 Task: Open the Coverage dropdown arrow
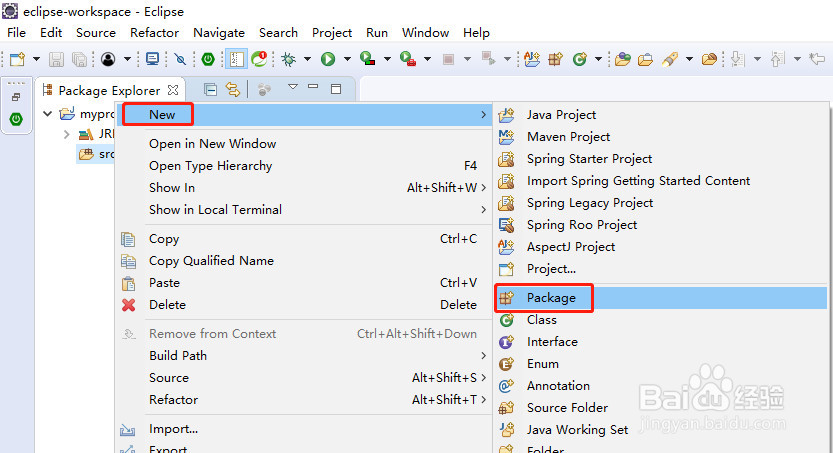(x=387, y=59)
